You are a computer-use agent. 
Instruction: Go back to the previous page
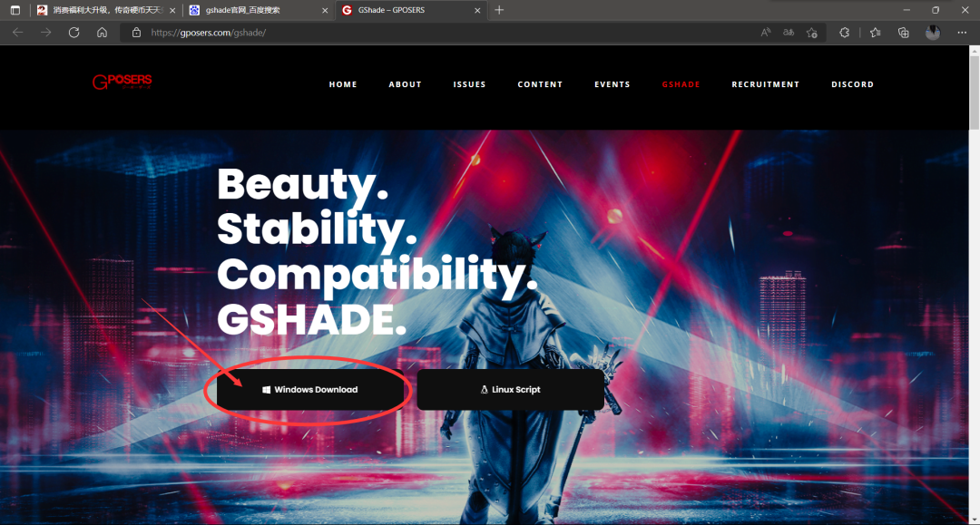pos(17,33)
